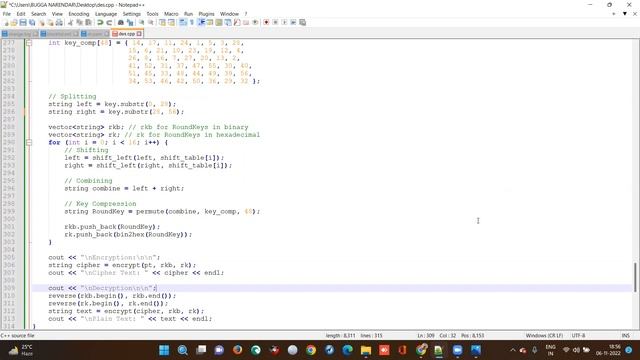Open File Explorer from the taskbar
640x360 pixels.
366,350
